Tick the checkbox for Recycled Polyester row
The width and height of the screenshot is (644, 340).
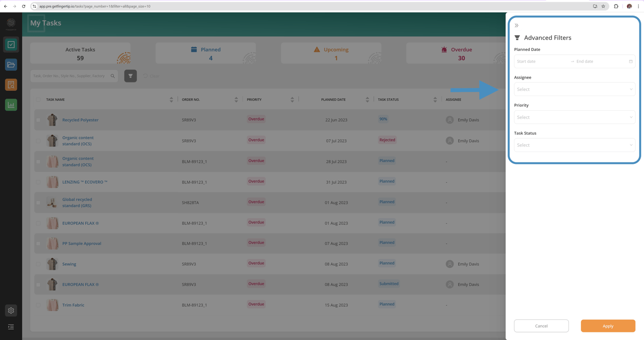(38, 120)
